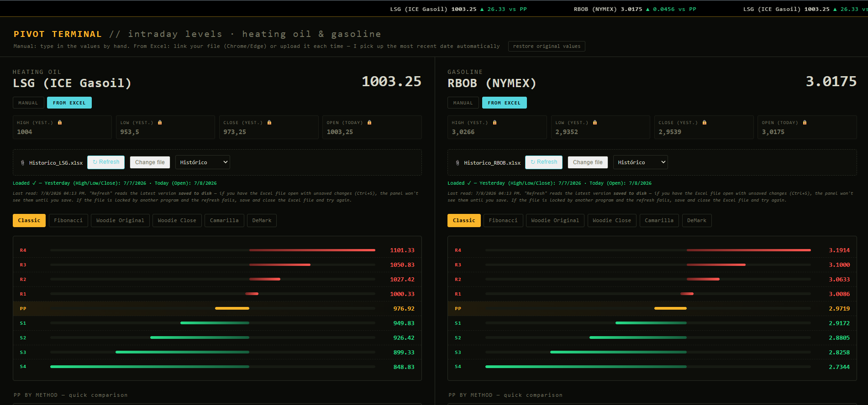This screenshot has height=405, width=868.
Task: Click the Historico_LSG.xlsx file name
Action: click(56, 163)
